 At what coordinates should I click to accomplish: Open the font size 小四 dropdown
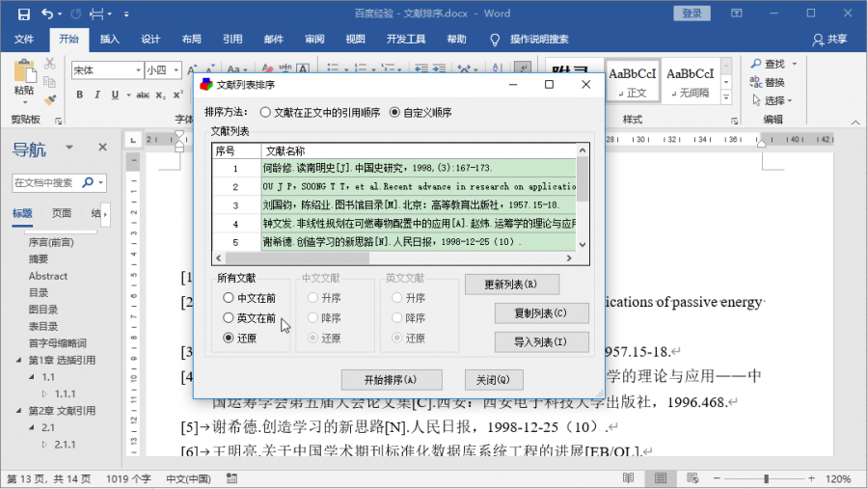point(176,70)
